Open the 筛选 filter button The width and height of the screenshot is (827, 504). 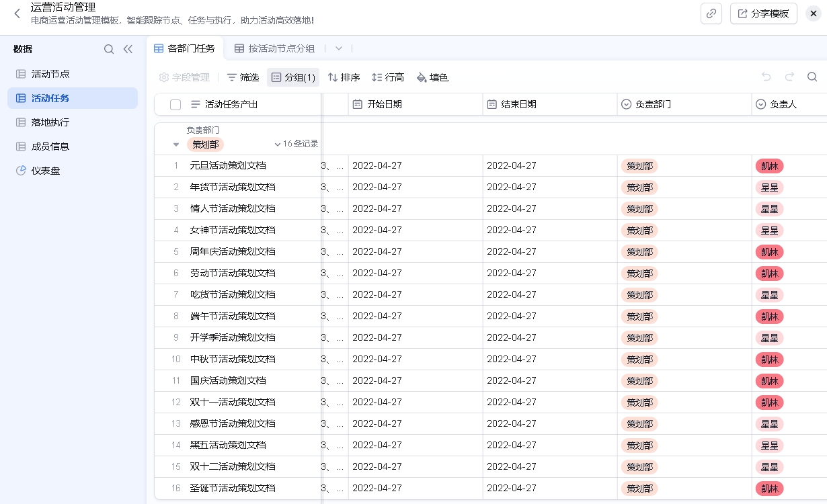(x=243, y=77)
